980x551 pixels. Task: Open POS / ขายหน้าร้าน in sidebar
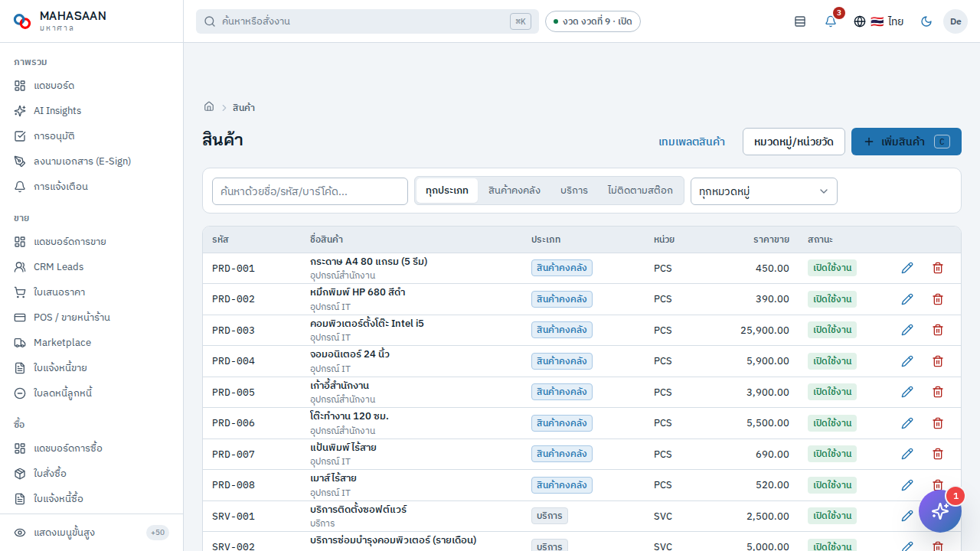click(92, 318)
